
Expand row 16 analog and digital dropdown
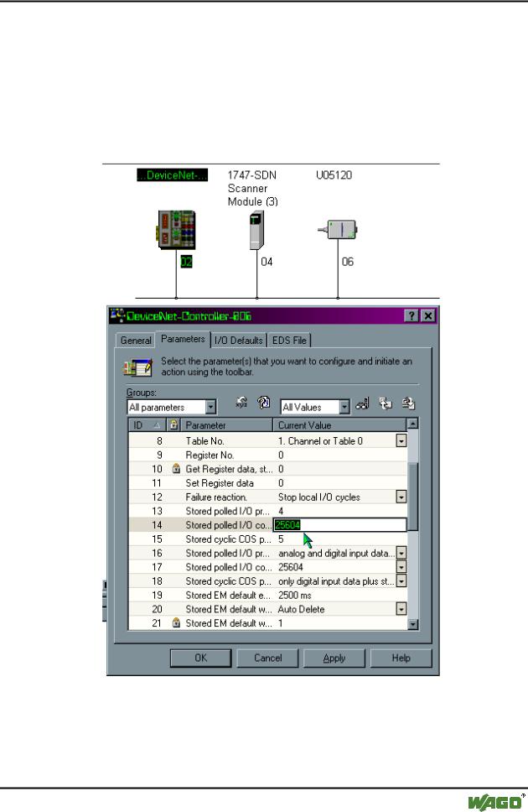tap(401, 553)
